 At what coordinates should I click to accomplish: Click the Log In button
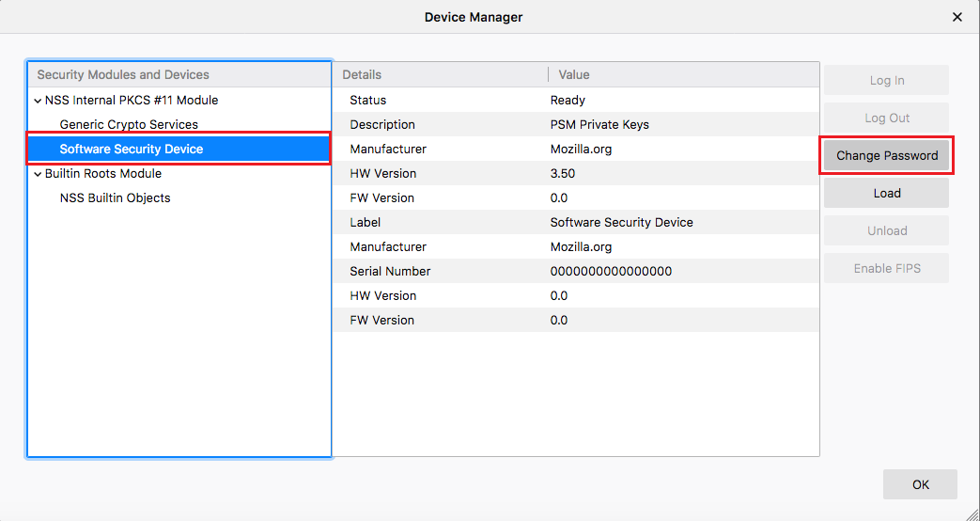(886, 81)
